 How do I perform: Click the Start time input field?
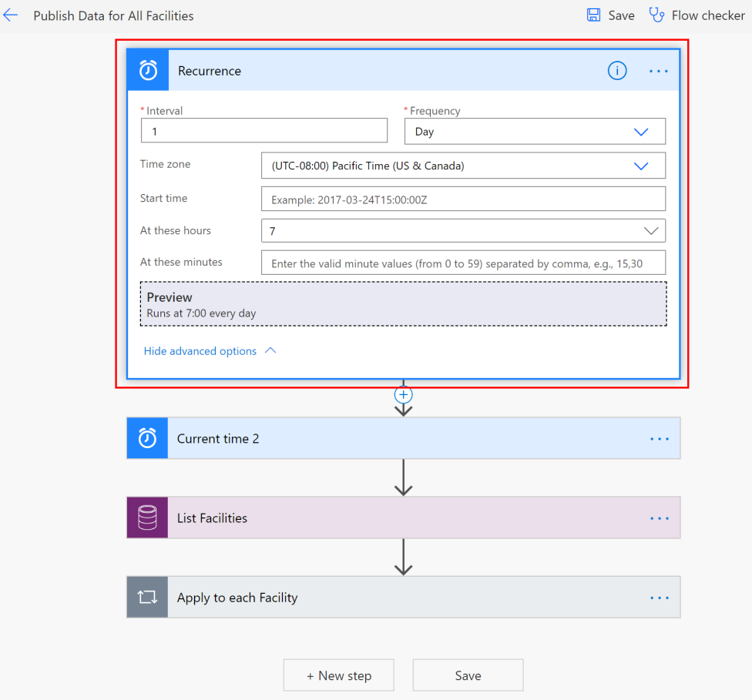tap(463, 199)
